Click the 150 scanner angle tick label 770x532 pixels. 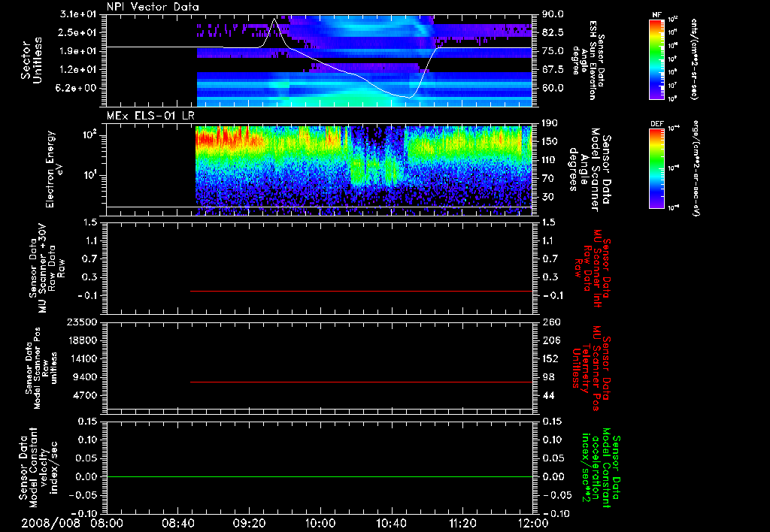pos(550,142)
